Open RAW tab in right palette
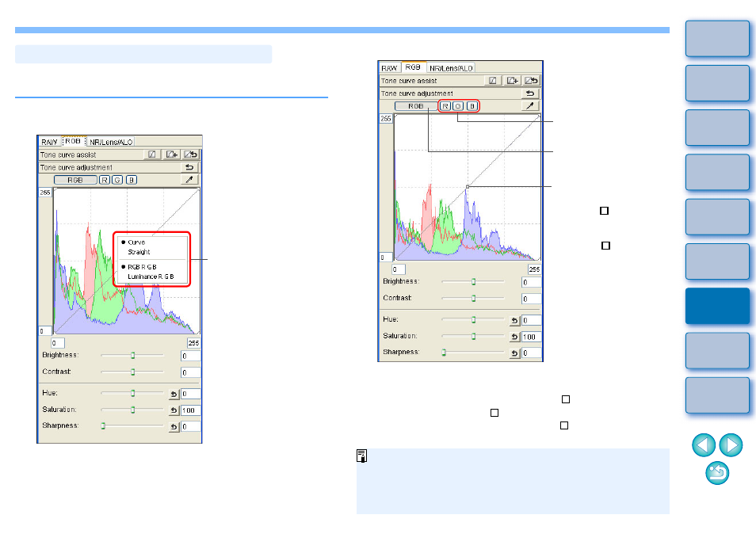The width and height of the screenshot is (756, 534). click(390, 68)
